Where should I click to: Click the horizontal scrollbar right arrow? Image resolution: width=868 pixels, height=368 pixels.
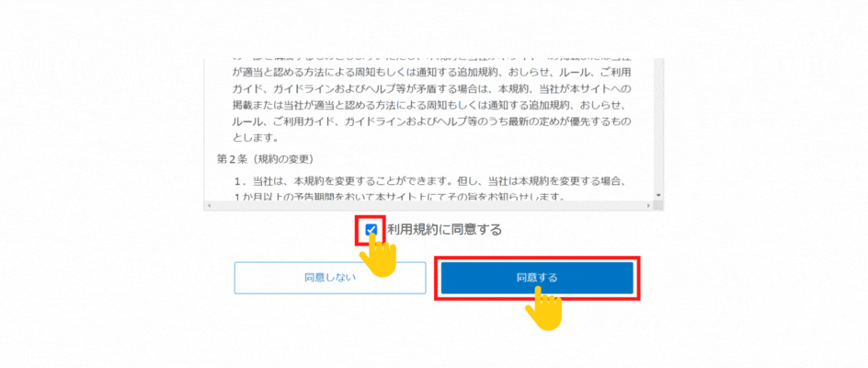[x=648, y=205]
